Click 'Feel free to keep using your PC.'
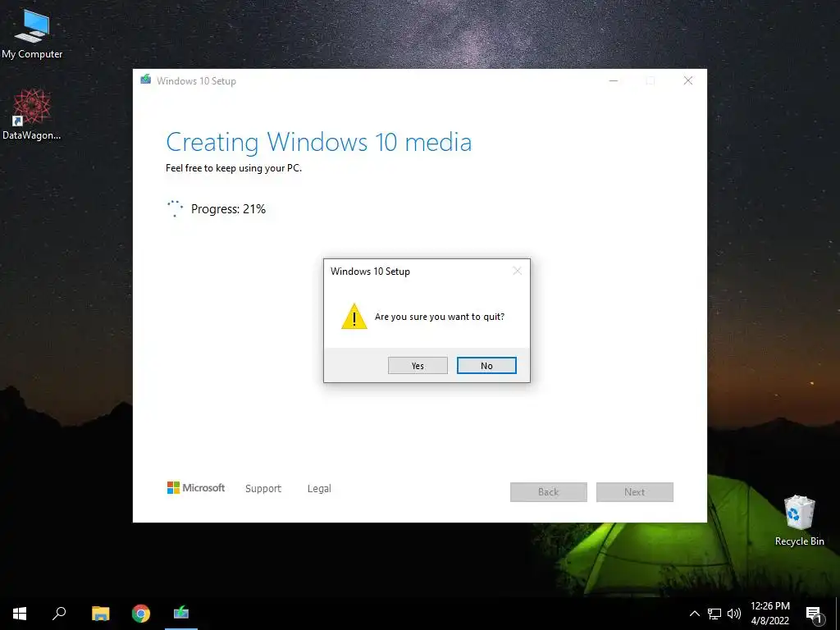 234,167
